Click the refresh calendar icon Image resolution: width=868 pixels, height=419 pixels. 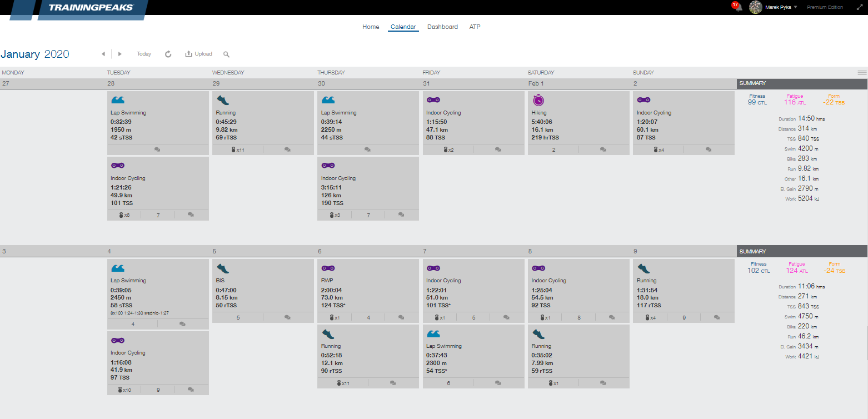[168, 54]
